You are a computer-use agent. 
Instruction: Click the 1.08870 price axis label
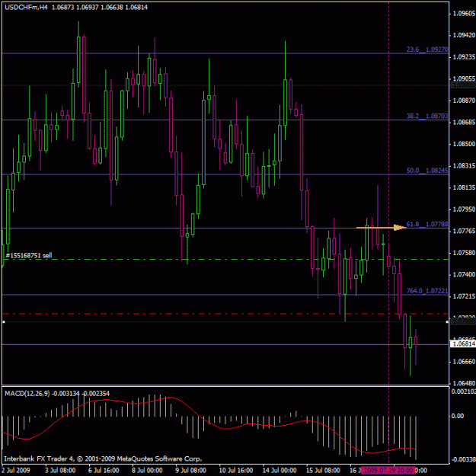click(x=464, y=101)
